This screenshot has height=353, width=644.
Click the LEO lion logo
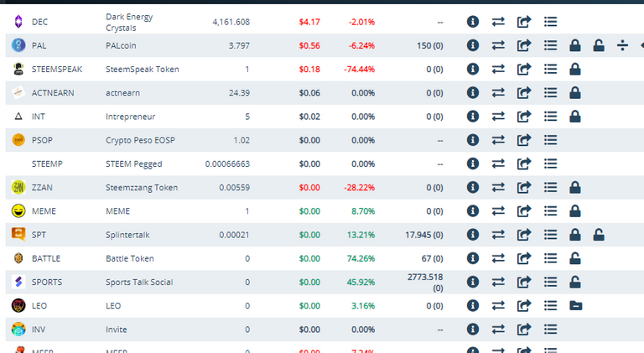18,305
